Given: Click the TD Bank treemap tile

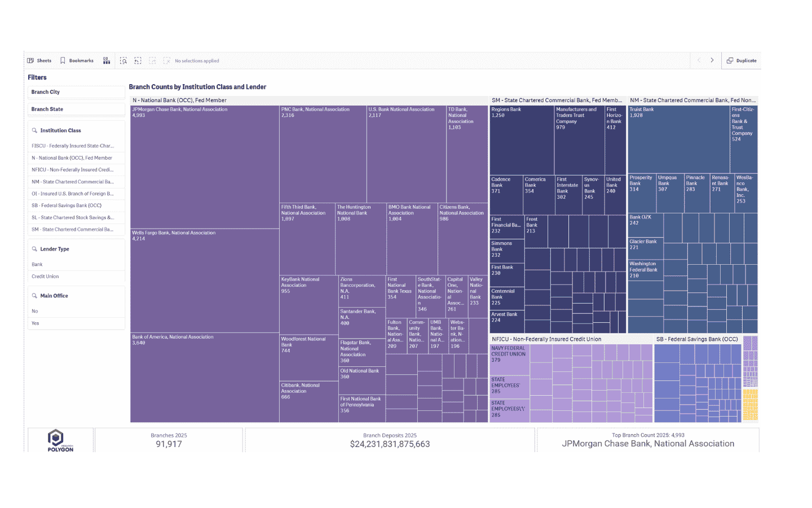Looking at the screenshot, I should 467,155.
